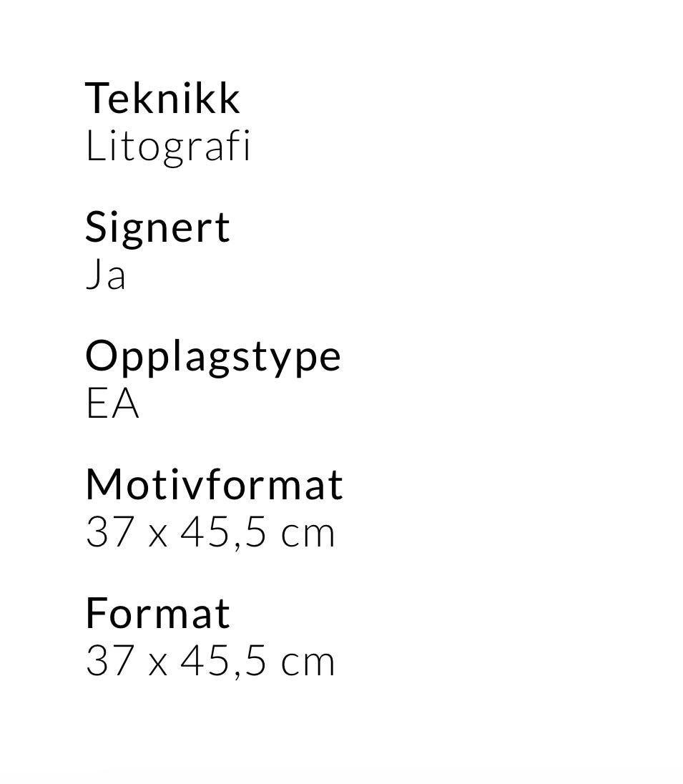
Task: Click the letter A in EA
Action: 124,403
